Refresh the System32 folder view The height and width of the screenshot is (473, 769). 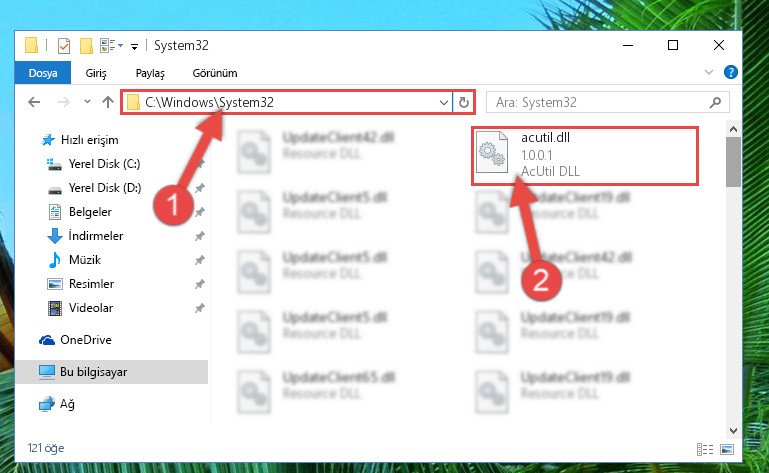coord(463,103)
